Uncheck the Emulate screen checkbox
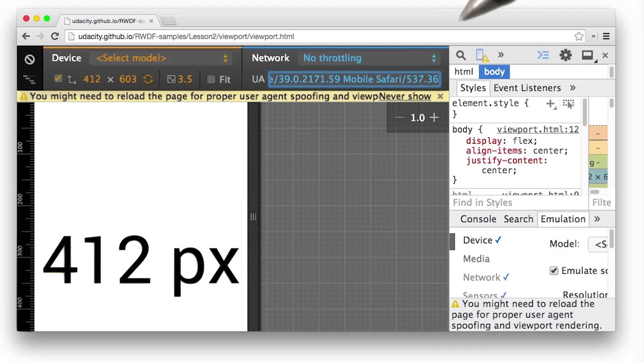644x362 pixels. tap(554, 270)
